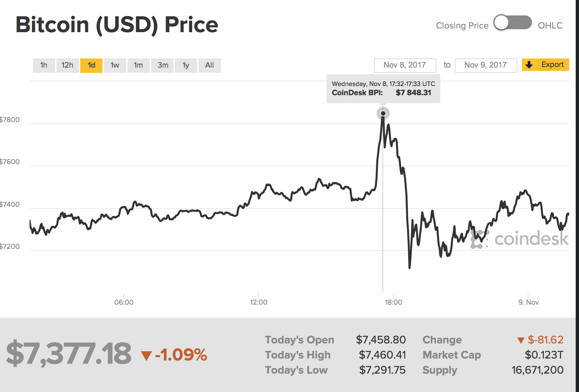579x392 pixels.
Task: Show the 1y price history
Action: (x=186, y=65)
